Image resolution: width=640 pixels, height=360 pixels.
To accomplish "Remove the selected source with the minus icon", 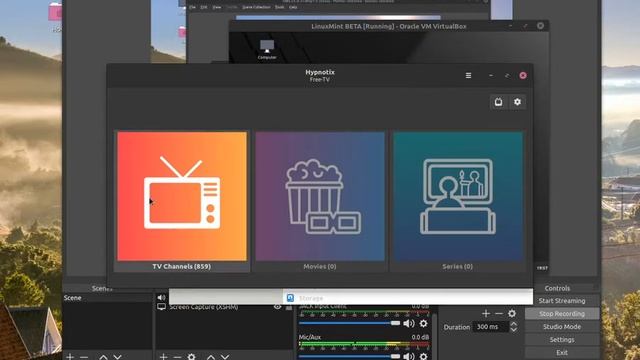I will [x=177, y=356].
